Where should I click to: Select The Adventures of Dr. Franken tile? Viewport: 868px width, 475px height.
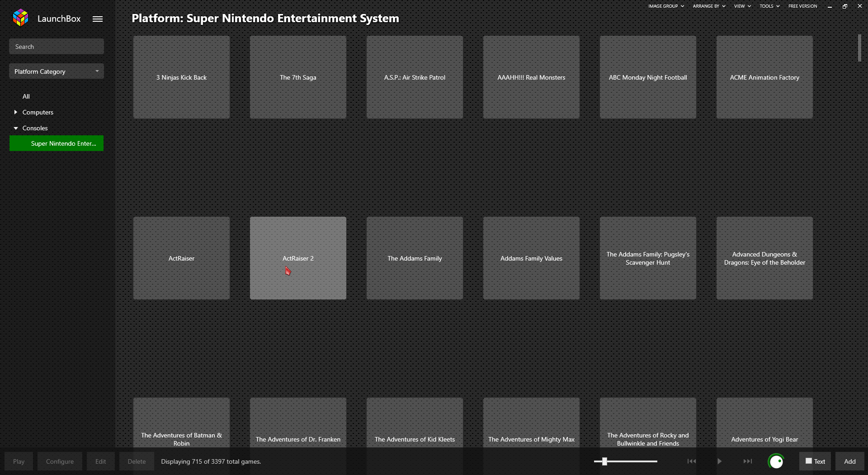[x=298, y=423]
